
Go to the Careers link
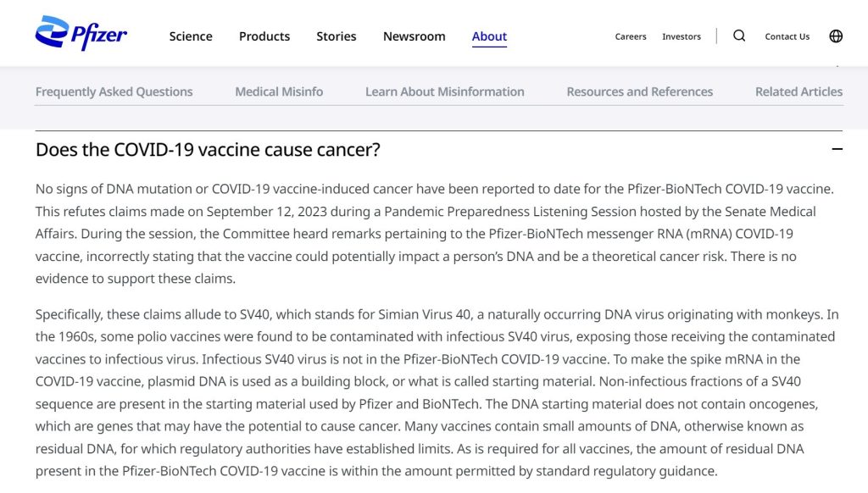pos(631,36)
